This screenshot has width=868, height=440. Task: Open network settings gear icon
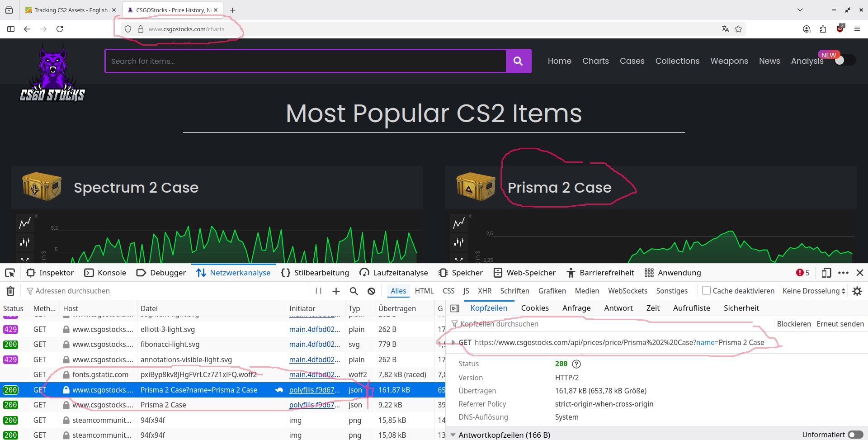pyautogui.click(x=857, y=291)
